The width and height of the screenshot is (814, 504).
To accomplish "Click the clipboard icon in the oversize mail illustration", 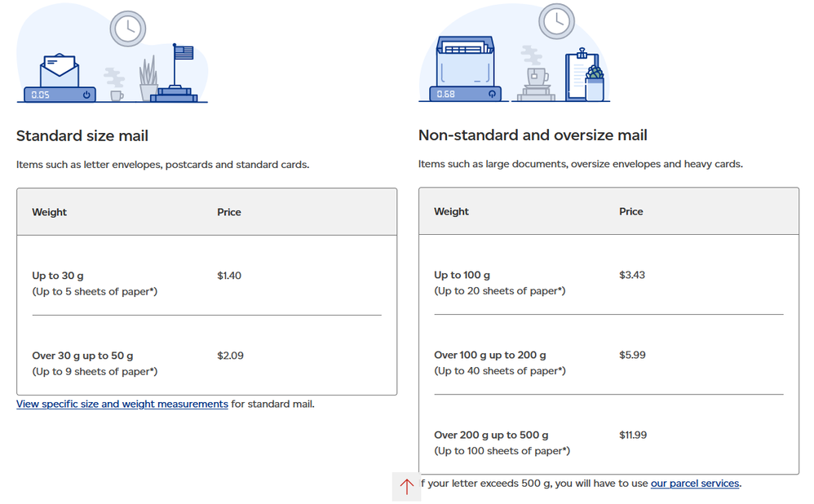I will (x=582, y=77).
